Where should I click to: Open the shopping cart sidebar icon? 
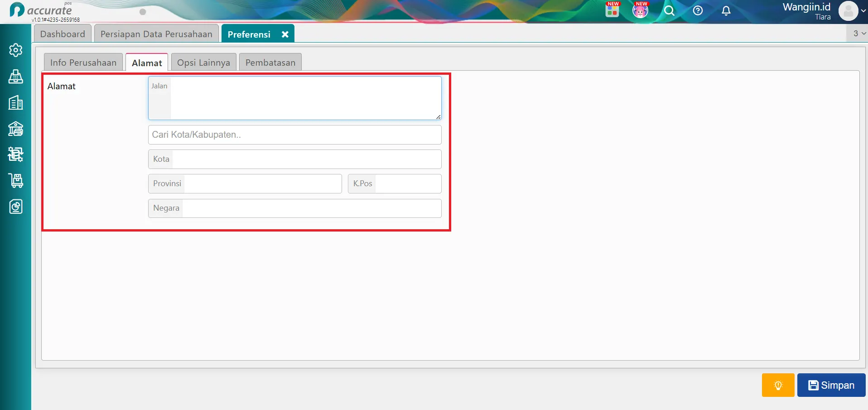tap(16, 181)
